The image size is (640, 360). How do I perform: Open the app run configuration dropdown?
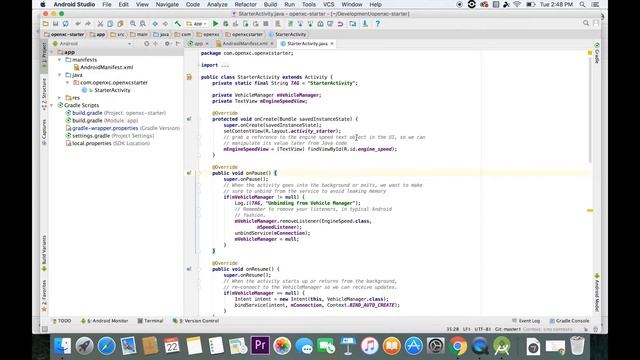pos(197,24)
